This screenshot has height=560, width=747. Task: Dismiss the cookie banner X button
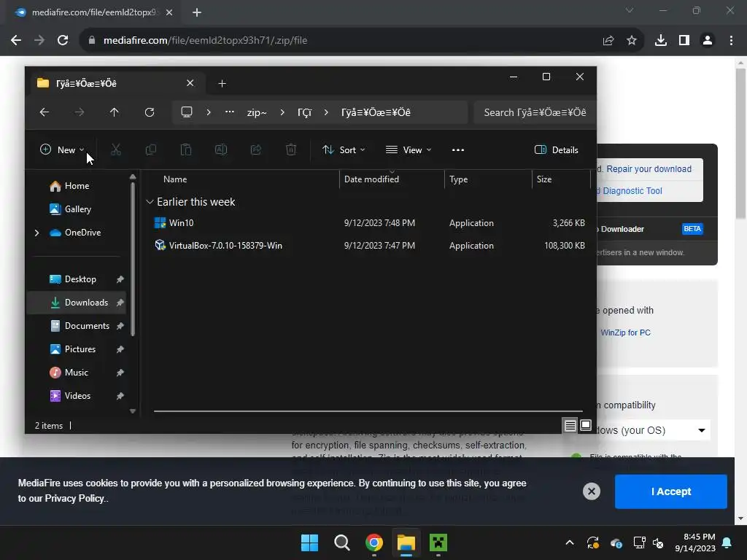(591, 491)
